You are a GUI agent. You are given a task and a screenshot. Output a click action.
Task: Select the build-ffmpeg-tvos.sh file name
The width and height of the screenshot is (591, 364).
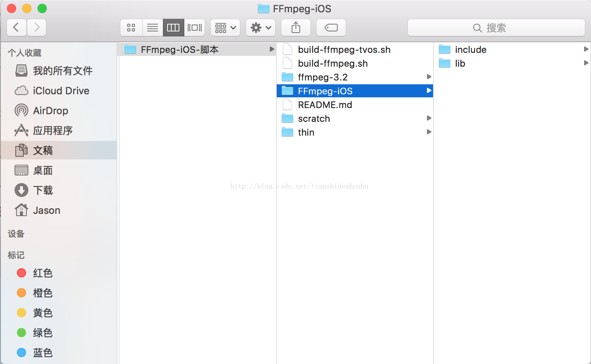pyautogui.click(x=344, y=50)
